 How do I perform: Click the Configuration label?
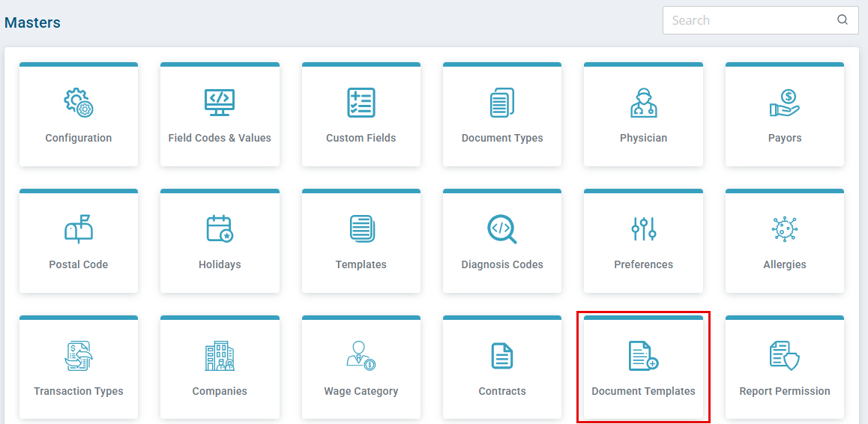[x=79, y=138]
